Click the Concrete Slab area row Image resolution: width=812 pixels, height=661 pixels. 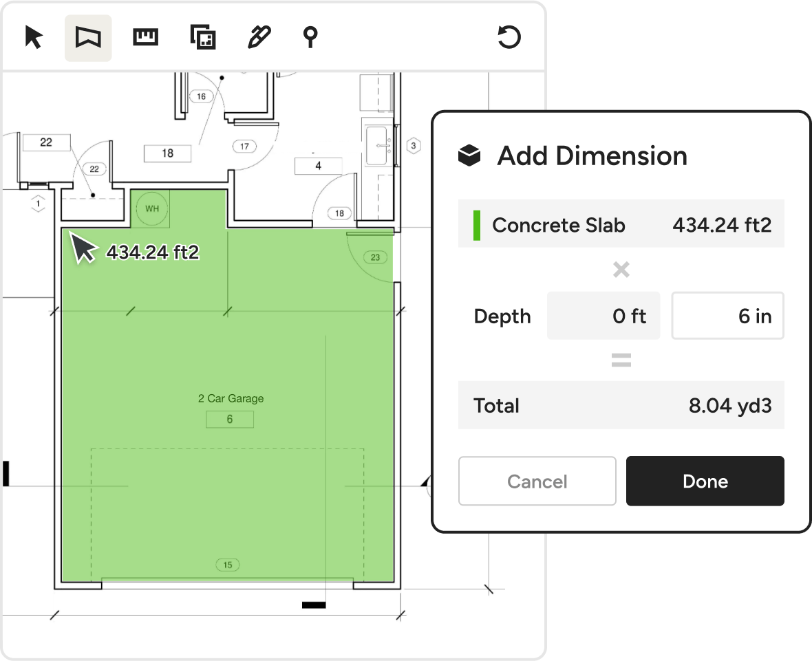pyautogui.click(x=621, y=225)
